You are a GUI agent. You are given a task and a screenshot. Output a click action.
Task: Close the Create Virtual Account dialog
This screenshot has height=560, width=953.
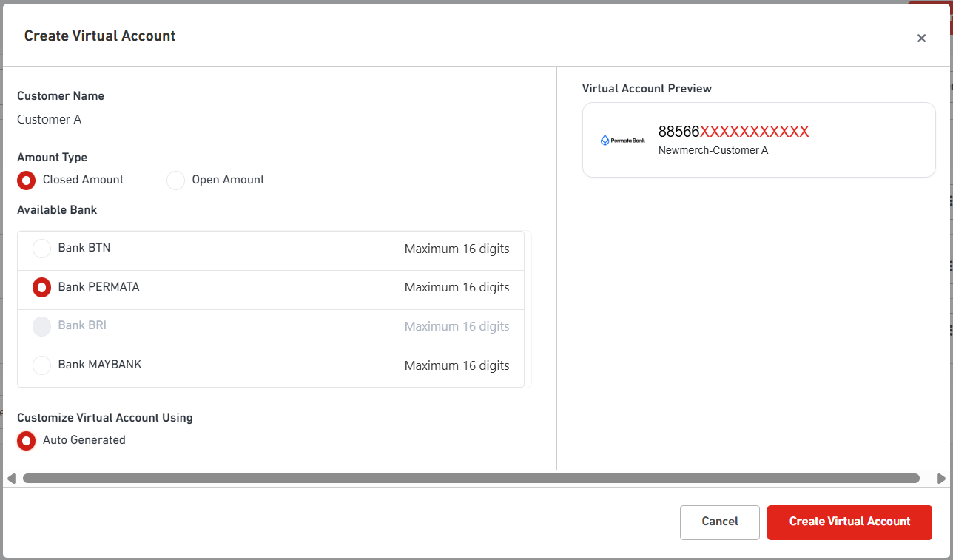click(x=921, y=38)
